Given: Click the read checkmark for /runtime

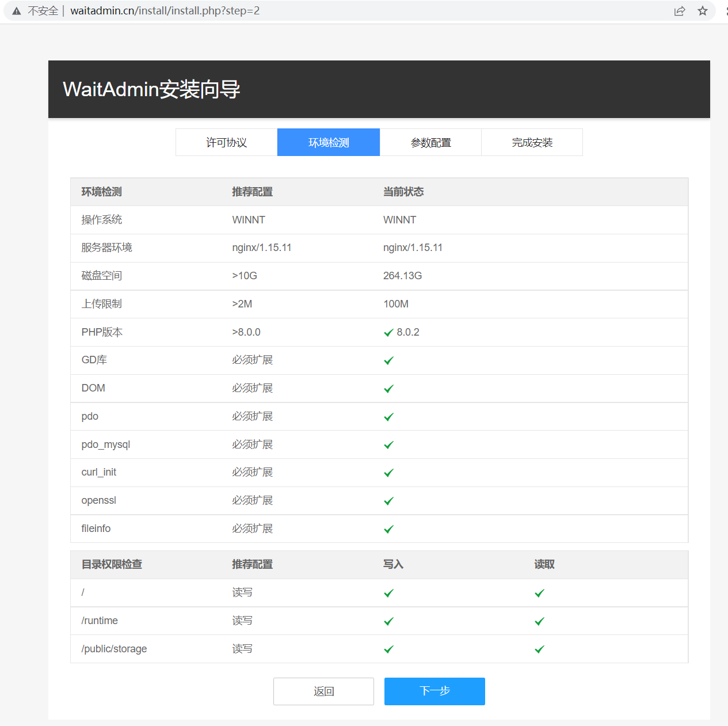Looking at the screenshot, I should (539, 621).
